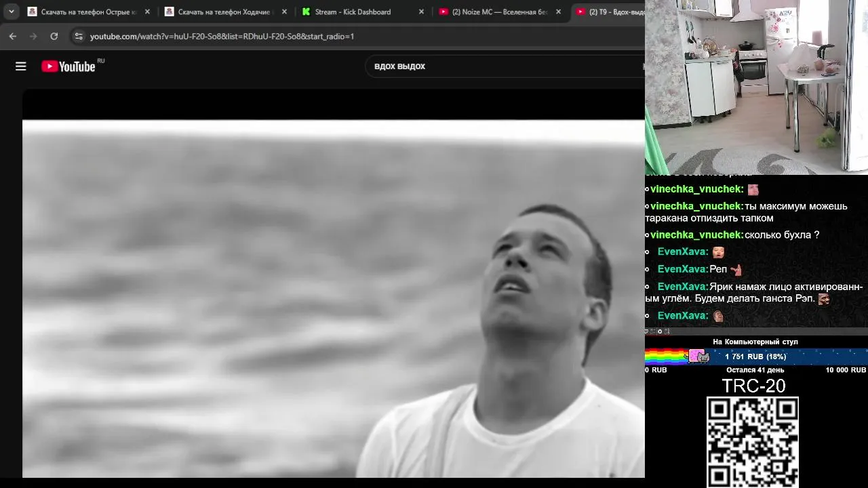Click the EvenXava message about ганста Рэп

coord(754,293)
